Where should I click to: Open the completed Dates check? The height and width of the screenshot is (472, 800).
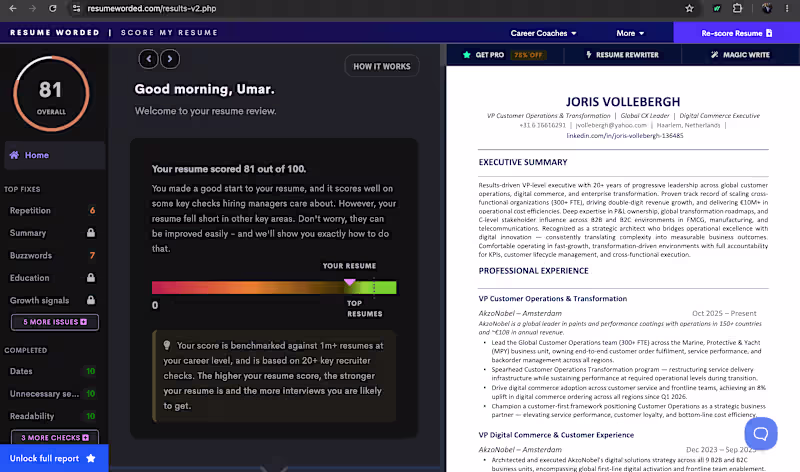pos(52,371)
